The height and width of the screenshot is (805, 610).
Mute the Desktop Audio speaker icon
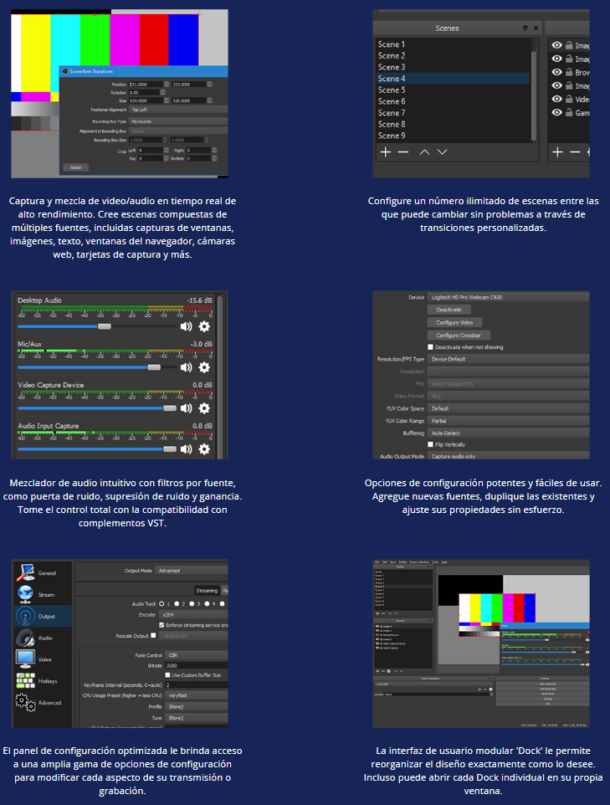click(185, 326)
